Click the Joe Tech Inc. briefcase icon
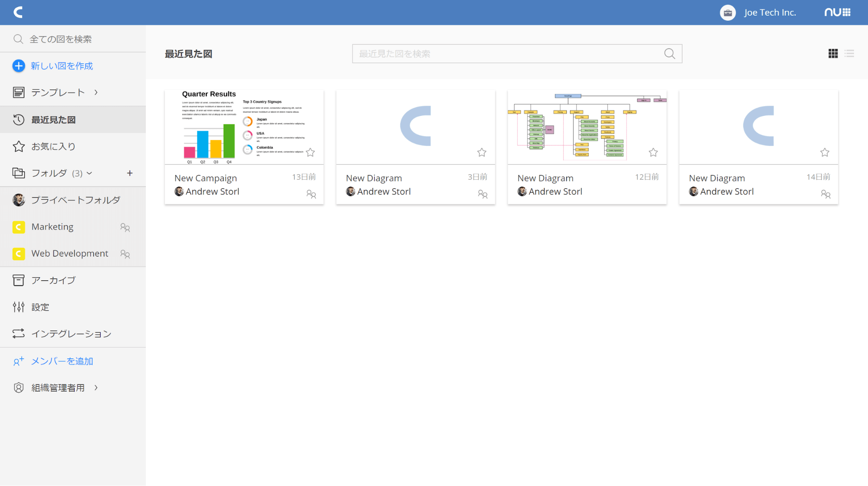This screenshot has height=486, width=868. (728, 13)
